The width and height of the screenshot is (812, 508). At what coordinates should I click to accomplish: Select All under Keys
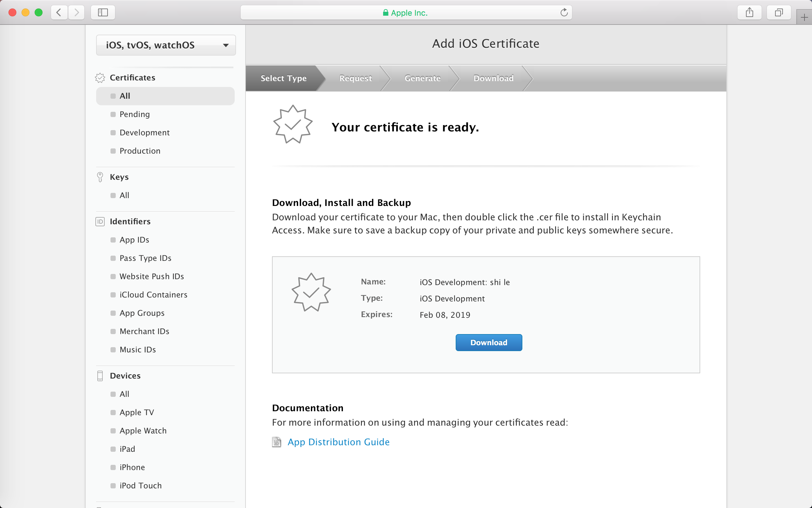click(124, 195)
